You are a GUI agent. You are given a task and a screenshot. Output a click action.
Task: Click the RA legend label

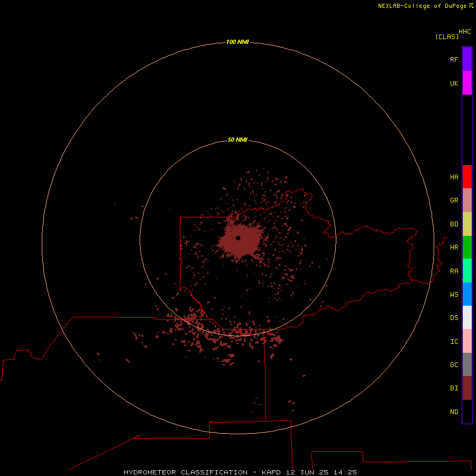[454, 271]
